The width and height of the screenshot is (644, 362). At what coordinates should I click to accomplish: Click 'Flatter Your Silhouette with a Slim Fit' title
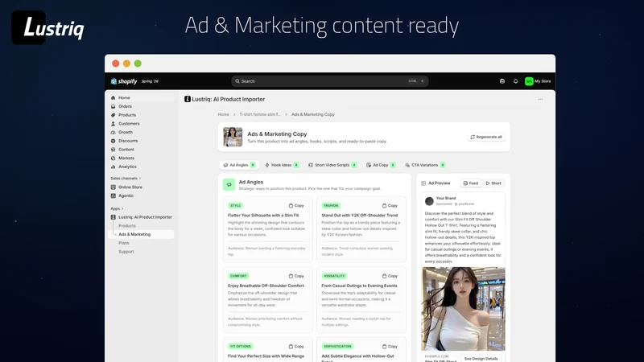click(263, 216)
